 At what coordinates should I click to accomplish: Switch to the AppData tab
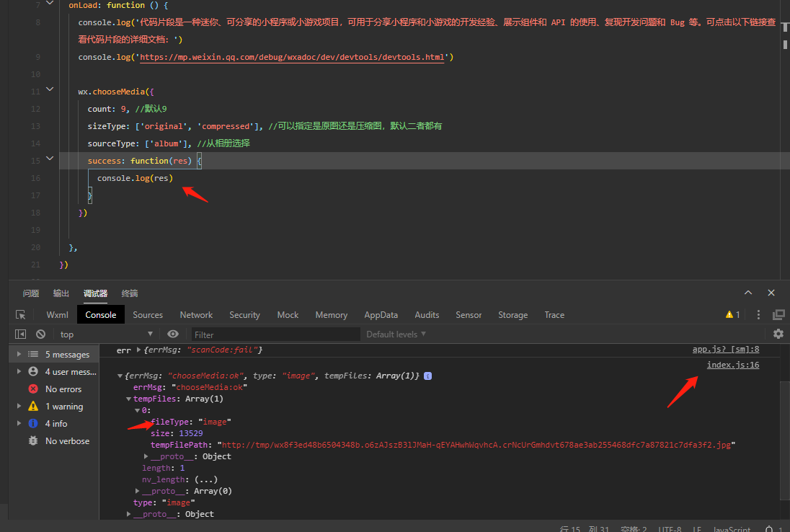pos(381,315)
